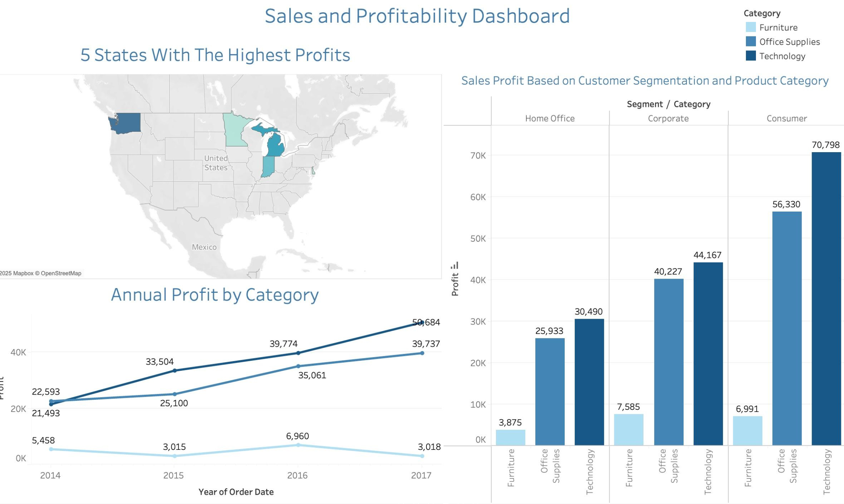Click the OpenStreetMap attribution link
This screenshot has height=504, width=844.
[61, 273]
